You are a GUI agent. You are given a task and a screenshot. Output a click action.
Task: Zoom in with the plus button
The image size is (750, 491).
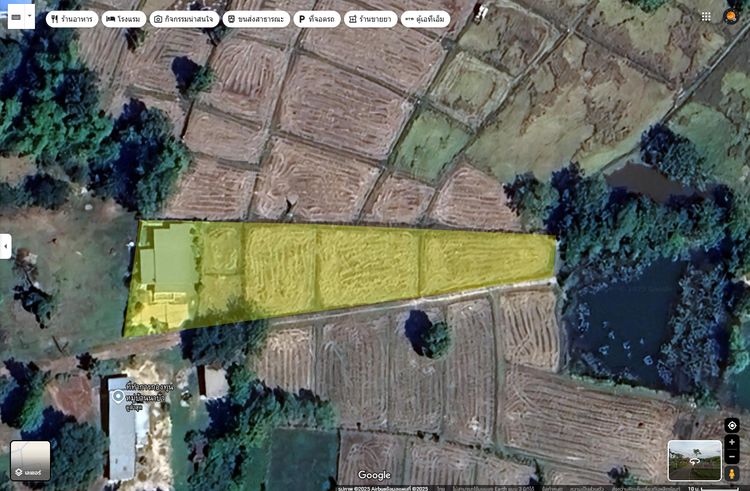pos(732,443)
